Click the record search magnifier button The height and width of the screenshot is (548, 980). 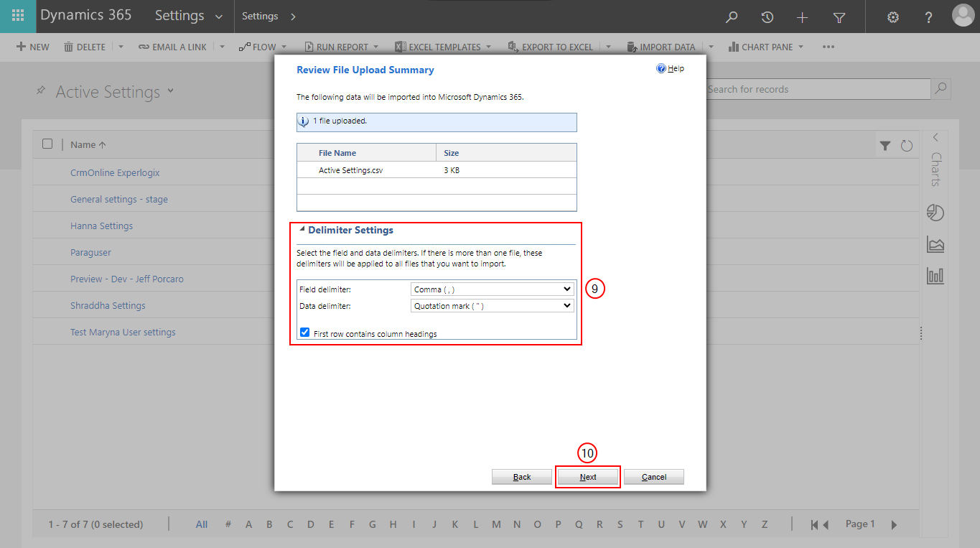pyautogui.click(x=941, y=89)
